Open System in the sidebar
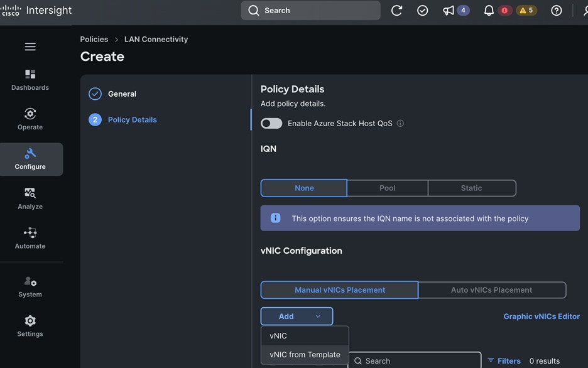 [30, 287]
